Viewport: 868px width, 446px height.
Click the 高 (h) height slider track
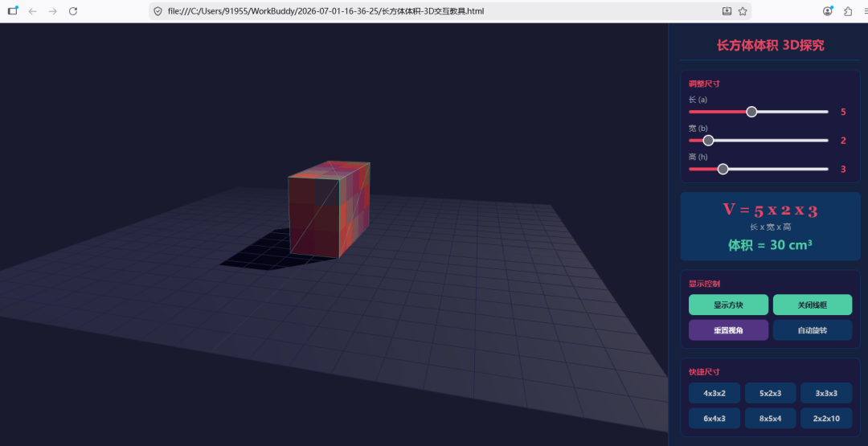pos(759,170)
